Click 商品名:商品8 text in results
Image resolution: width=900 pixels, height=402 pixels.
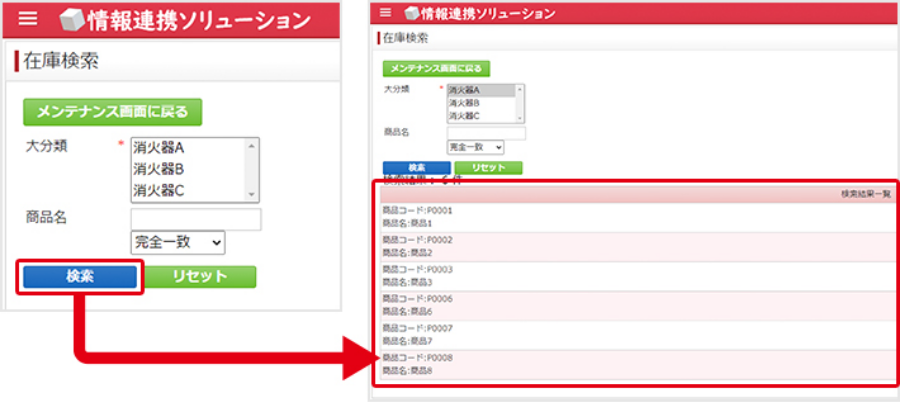[x=407, y=370]
